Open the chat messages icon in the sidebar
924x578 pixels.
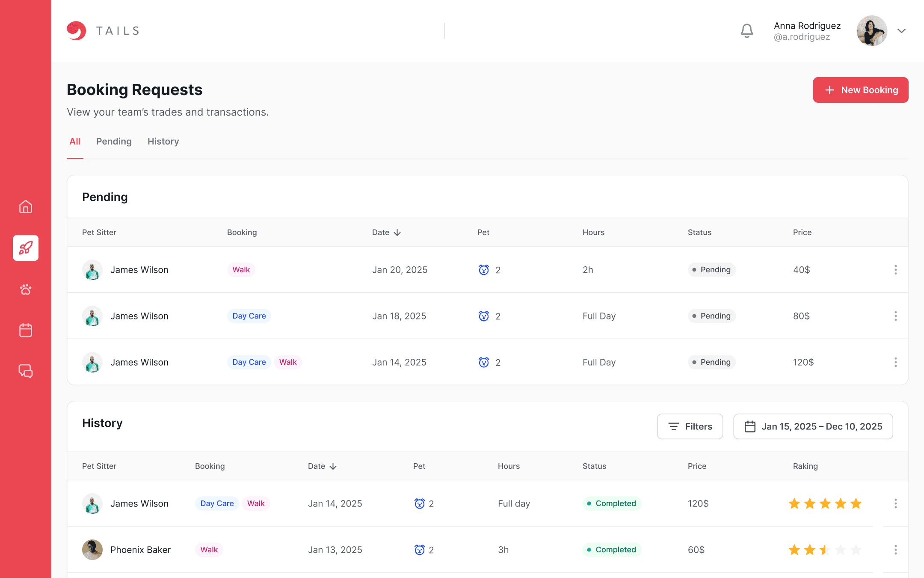(x=26, y=371)
